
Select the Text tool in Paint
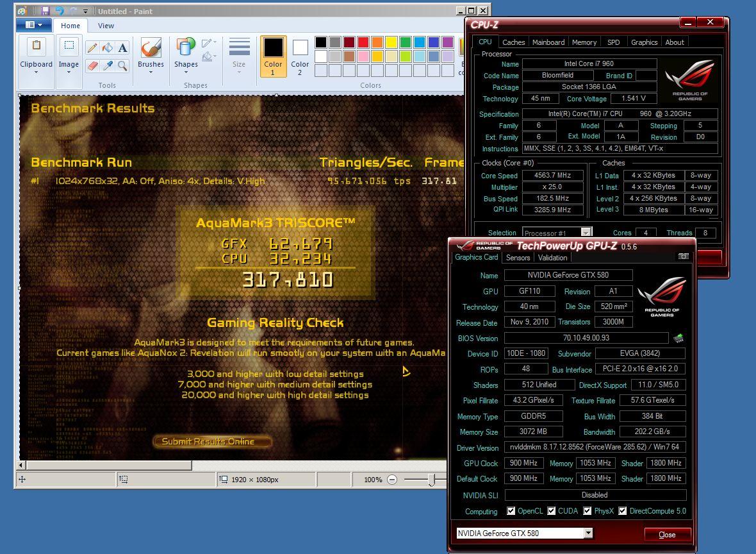click(123, 48)
